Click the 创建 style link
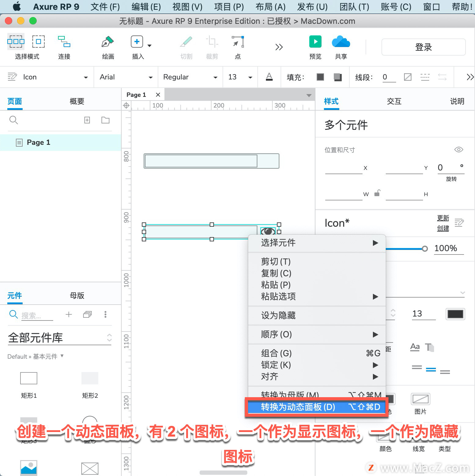 (x=443, y=228)
